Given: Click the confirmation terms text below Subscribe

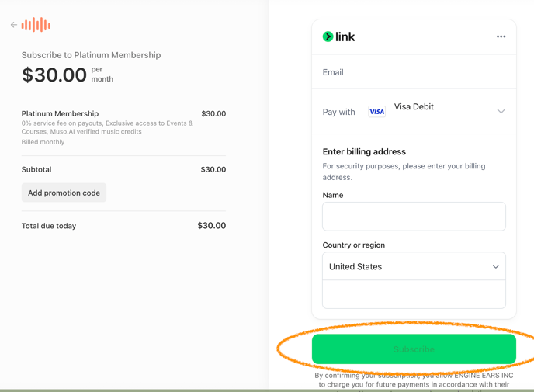Looking at the screenshot, I should pyautogui.click(x=414, y=380).
